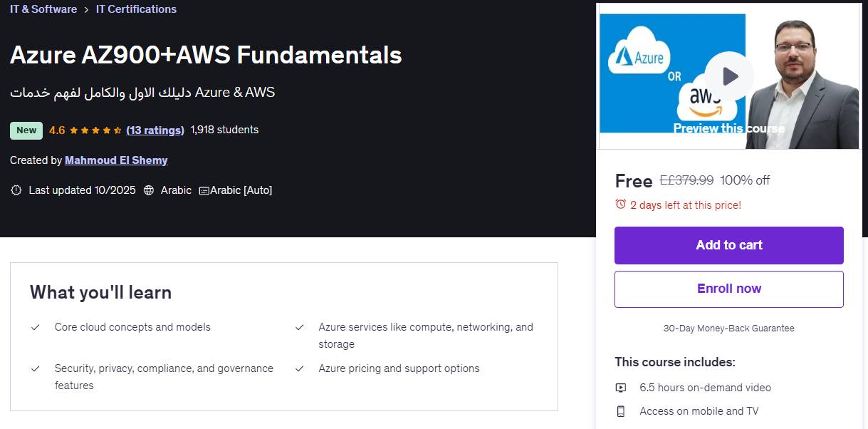Click Core cloud concepts and models text

(132, 327)
